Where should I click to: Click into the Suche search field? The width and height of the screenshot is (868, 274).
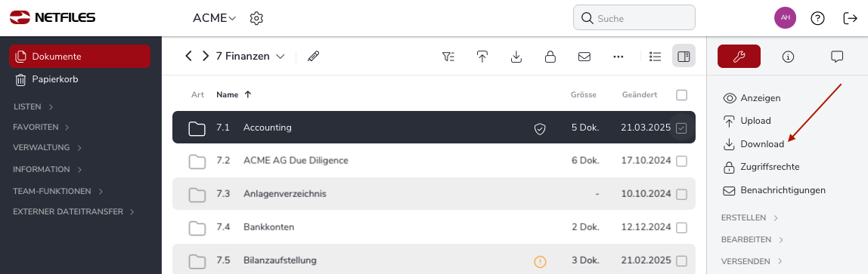click(x=634, y=17)
